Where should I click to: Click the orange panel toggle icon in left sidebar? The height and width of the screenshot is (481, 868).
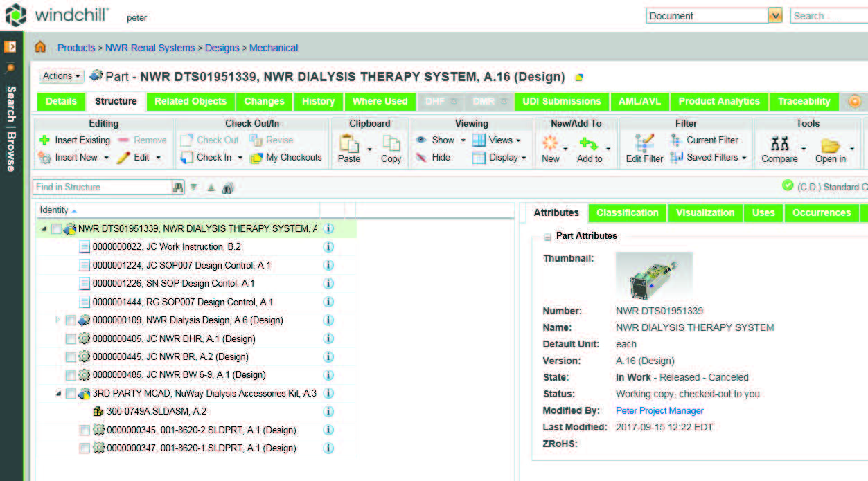click(x=10, y=47)
